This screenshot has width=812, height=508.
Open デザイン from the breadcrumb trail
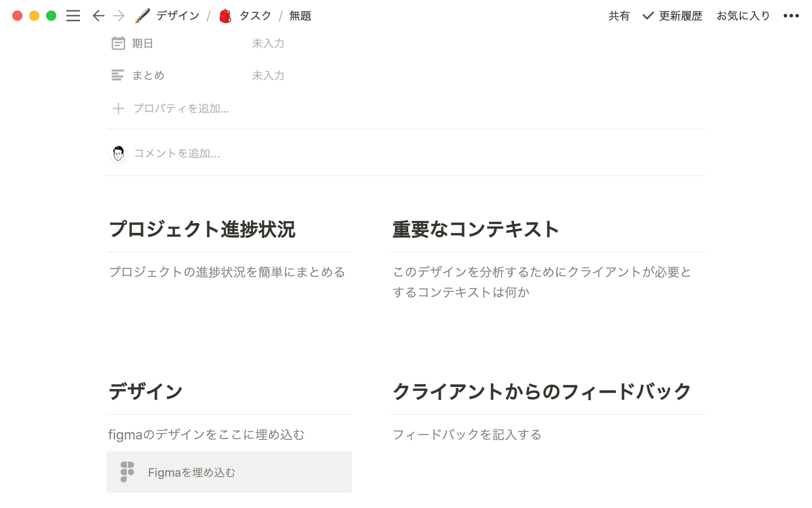click(177, 15)
